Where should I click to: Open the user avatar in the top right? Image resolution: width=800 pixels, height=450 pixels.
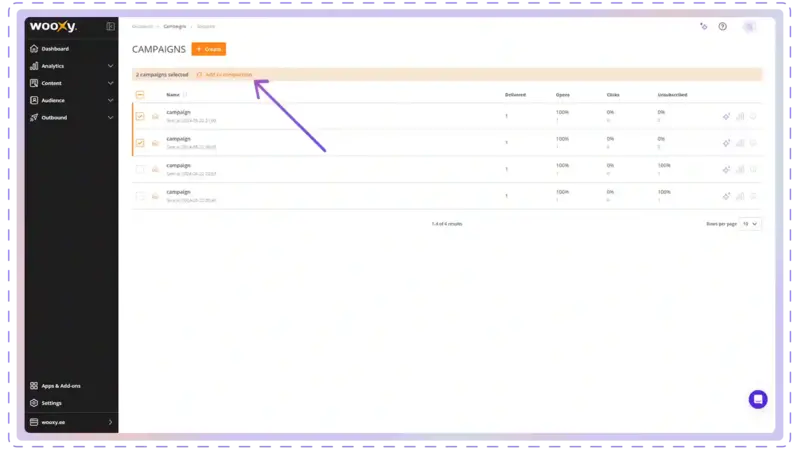click(x=750, y=27)
